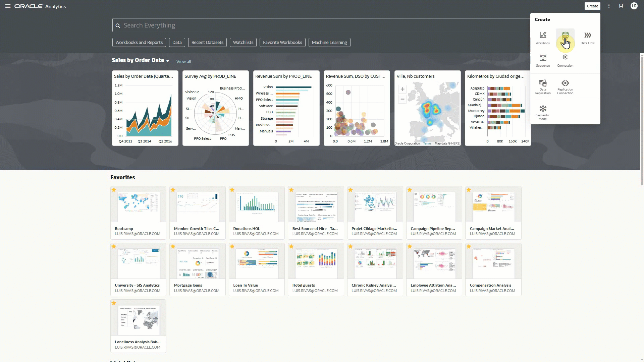Screen dimensions: 644x362
Task: Open the three-dot page menu in the header
Action: pyautogui.click(x=609, y=6)
